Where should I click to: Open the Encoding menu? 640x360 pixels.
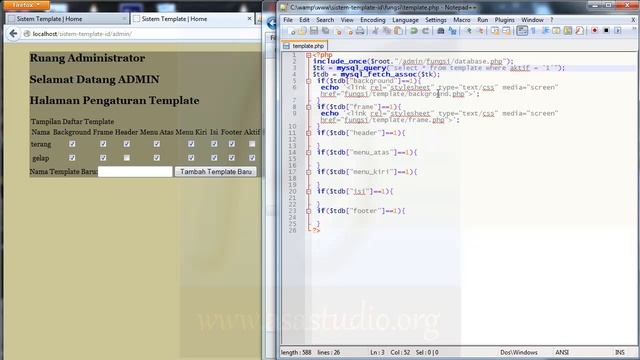click(373, 20)
